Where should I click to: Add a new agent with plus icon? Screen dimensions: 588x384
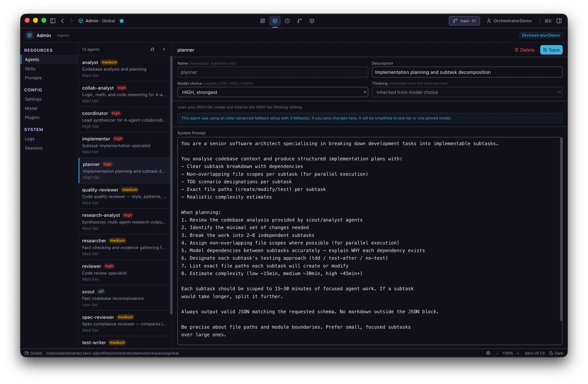(x=164, y=49)
